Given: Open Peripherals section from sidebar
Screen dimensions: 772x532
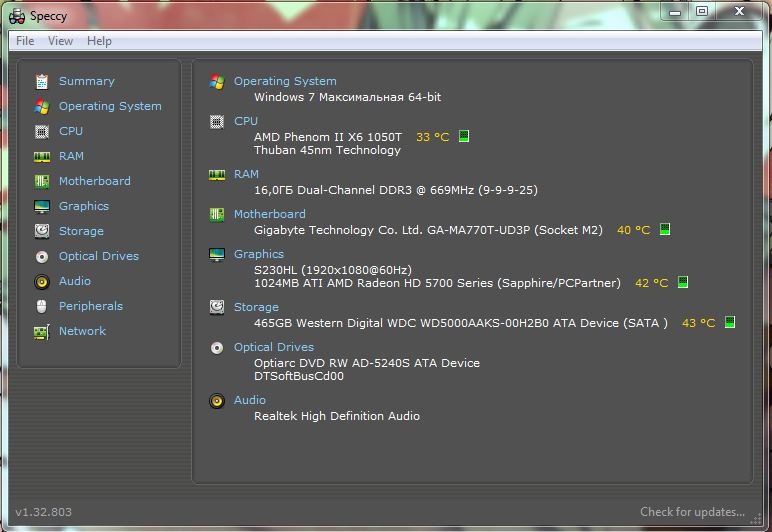Looking at the screenshot, I should pyautogui.click(x=91, y=306).
